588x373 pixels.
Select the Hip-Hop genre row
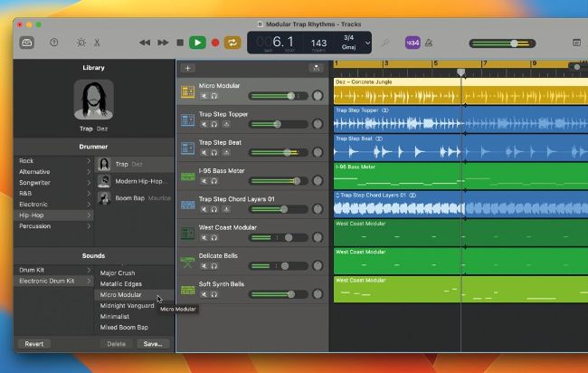click(x=54, y=215)
